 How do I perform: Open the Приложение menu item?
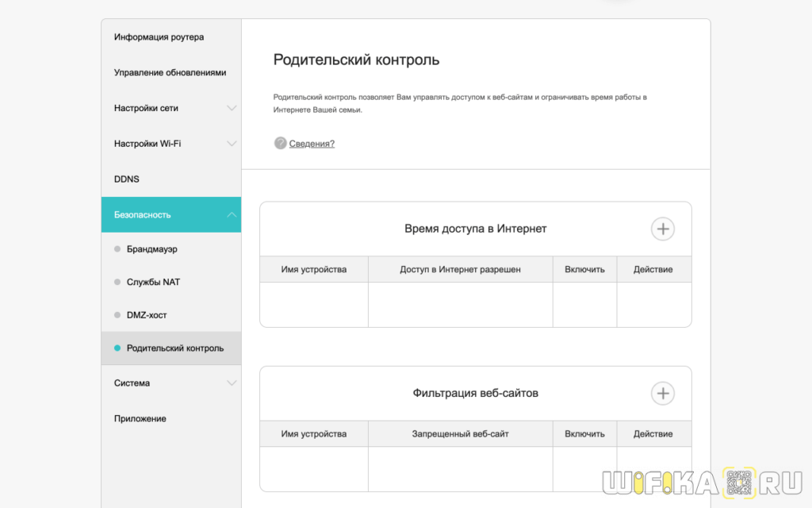(x=140, y=418)
